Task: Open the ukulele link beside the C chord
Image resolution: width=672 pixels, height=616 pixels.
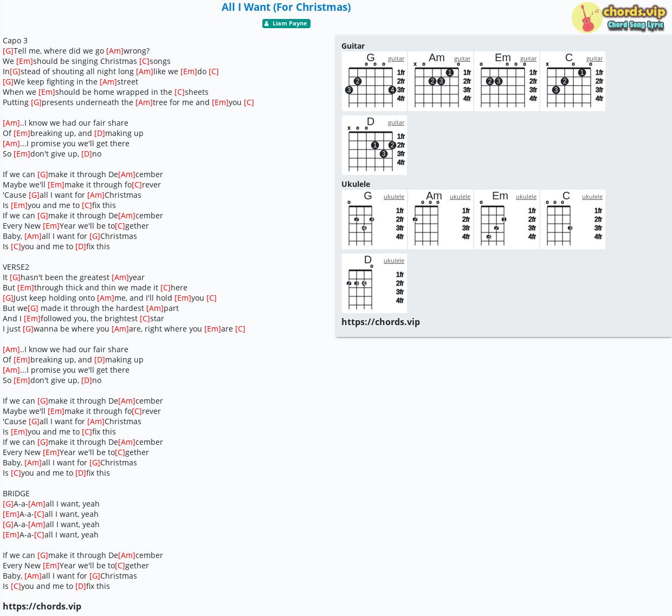Action: [x=592, y=197]
